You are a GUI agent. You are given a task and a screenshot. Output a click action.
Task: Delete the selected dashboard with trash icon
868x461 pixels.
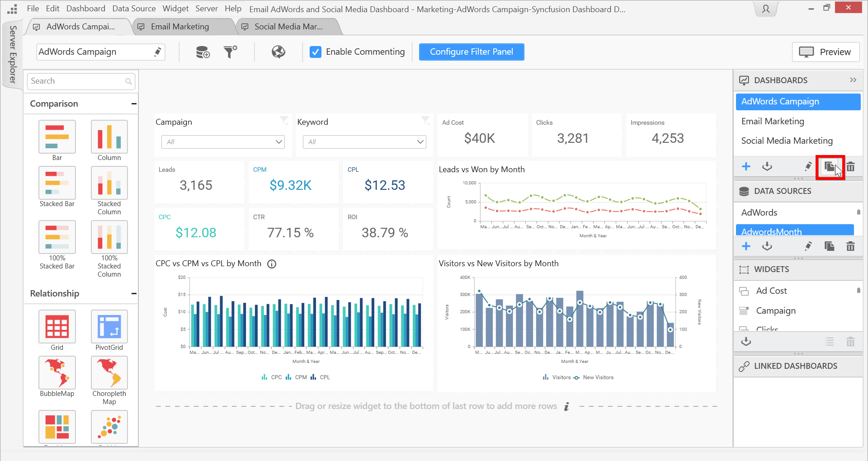coord(850,167)
